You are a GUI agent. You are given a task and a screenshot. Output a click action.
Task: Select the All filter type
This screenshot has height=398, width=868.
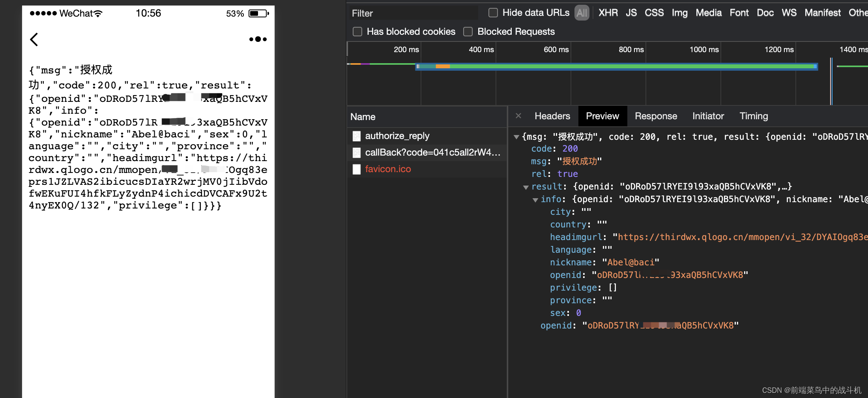582,13
